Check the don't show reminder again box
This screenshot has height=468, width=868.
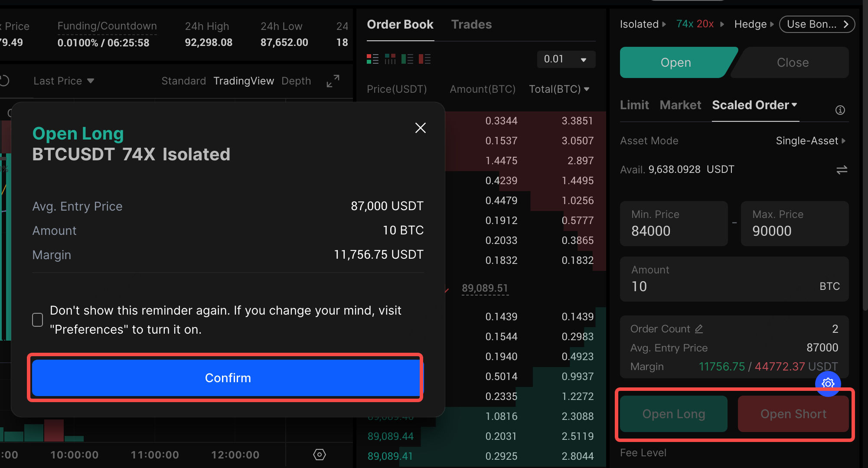[38, 320]
